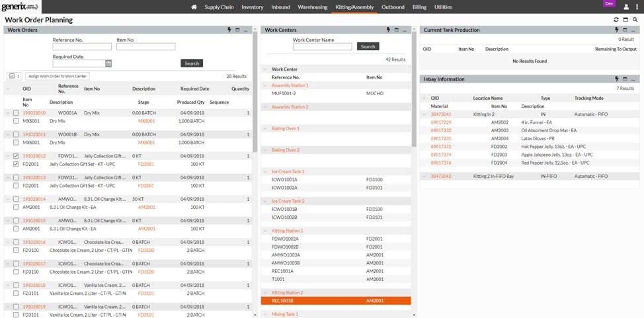Image resolution: width=644 pixels, height=318 pixels.
Task: Click Search in the Work Centers panel
Action: click(368, 46)
